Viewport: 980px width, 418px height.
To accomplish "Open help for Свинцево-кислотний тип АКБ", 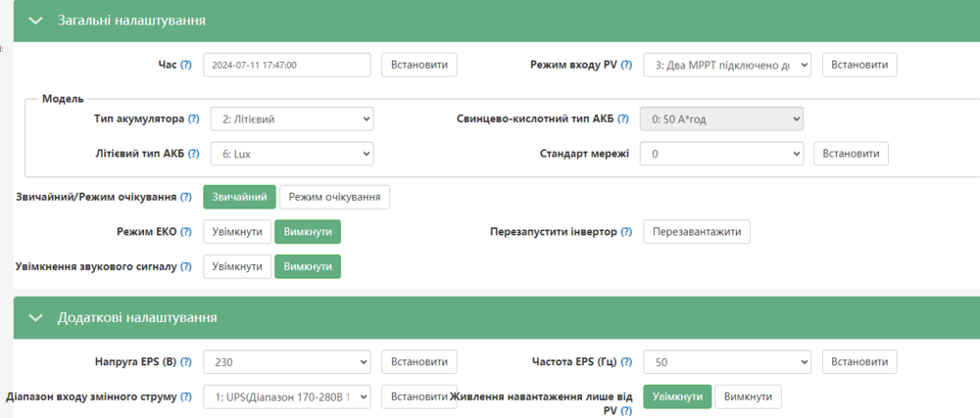I will tap(623, 119).
